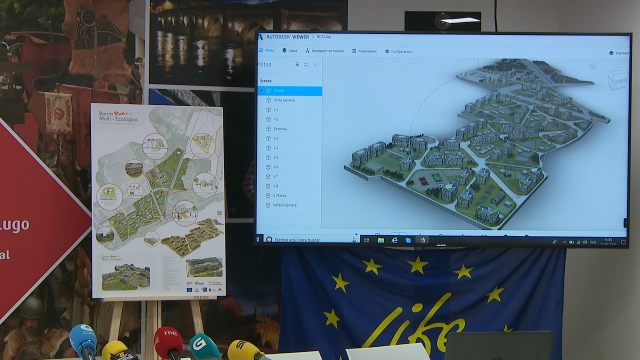Image resolution: width=640 pixels, height=360 pixels.
Task: Click the home view icon above the view cube
Action: [592, 66]
